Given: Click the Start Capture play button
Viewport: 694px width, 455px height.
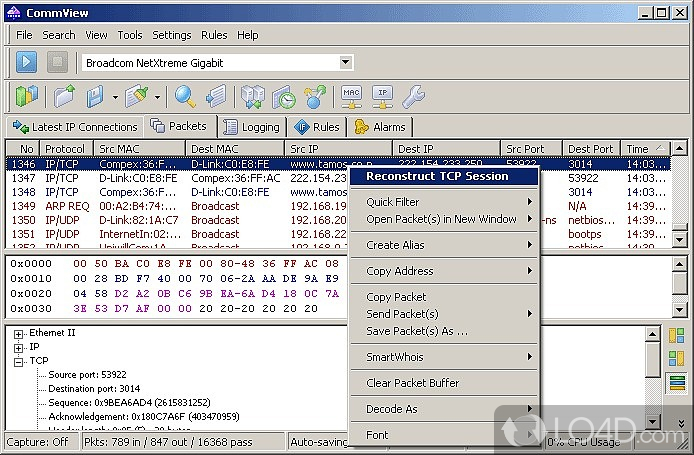Looking at the screenshot, I should (x=28, y=63).
